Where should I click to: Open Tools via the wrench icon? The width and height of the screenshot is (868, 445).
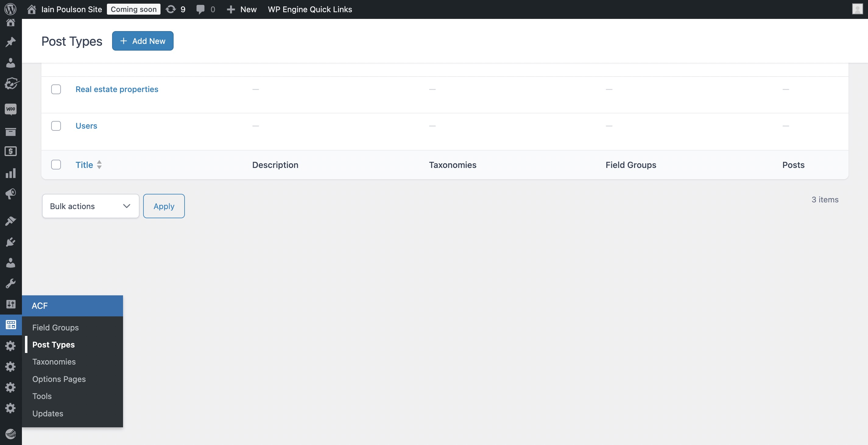(11, 283)
